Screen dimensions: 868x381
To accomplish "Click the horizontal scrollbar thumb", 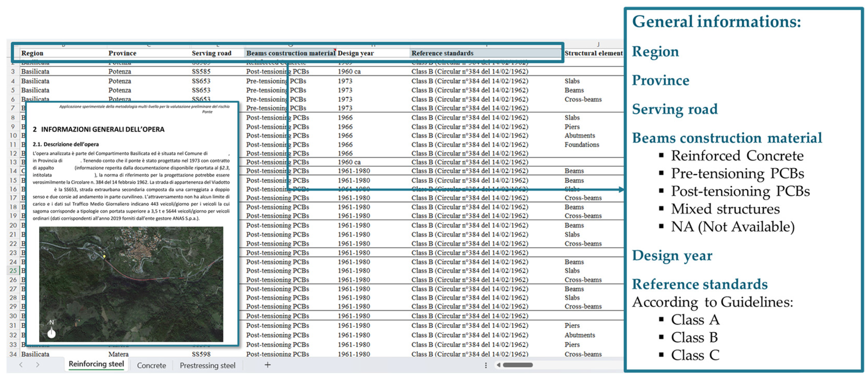I will click(518, 365).
